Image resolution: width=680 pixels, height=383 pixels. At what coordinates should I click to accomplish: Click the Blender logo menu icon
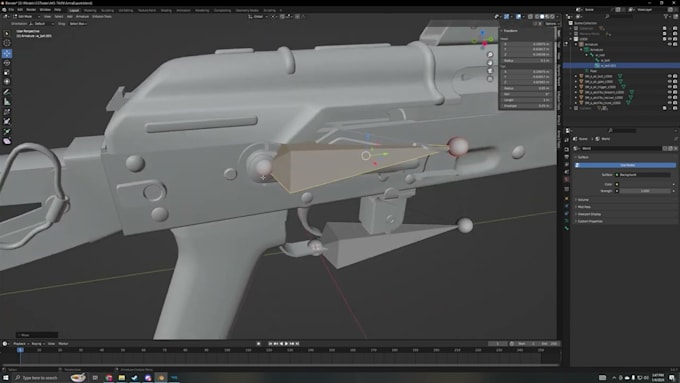tap(4, 10)
